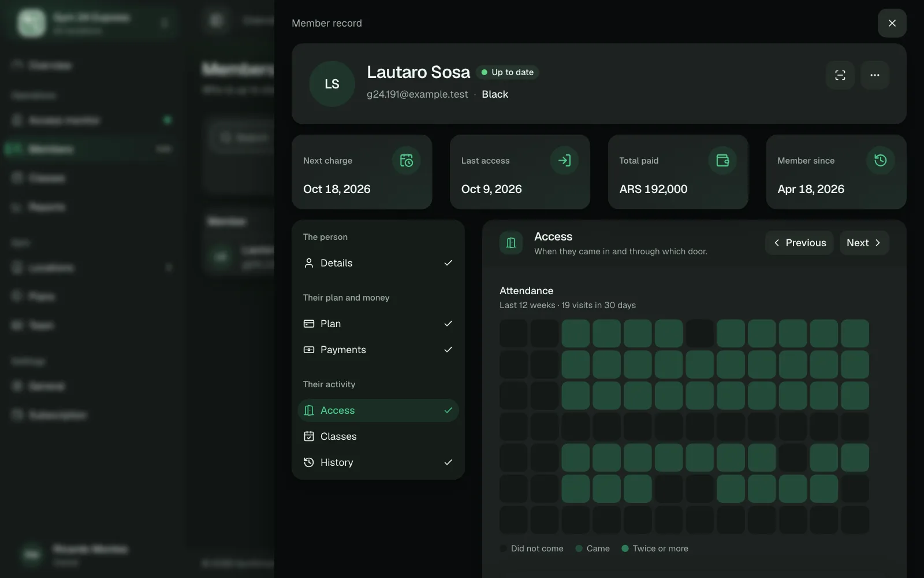The height and width of the screenshot is (578, 924).
Task: Click the Oct 18, 2026 next charge value
Action: click(337, 189)
